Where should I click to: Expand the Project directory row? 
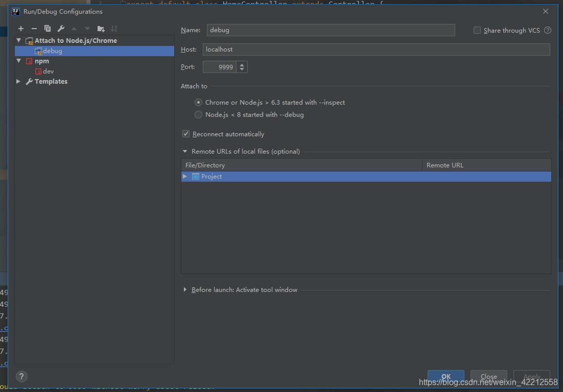[x=185, y=177]
